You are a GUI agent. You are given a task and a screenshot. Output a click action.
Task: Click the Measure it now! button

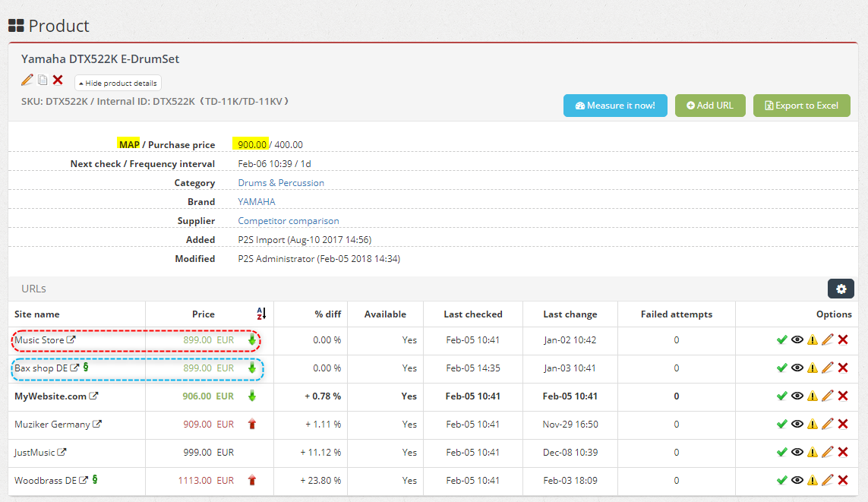pos(615,106)
